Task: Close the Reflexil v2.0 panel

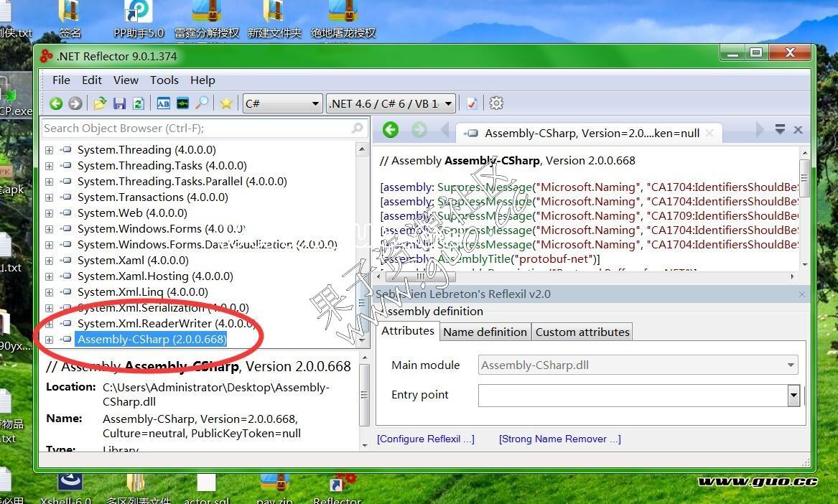Action: coord(802,294)
